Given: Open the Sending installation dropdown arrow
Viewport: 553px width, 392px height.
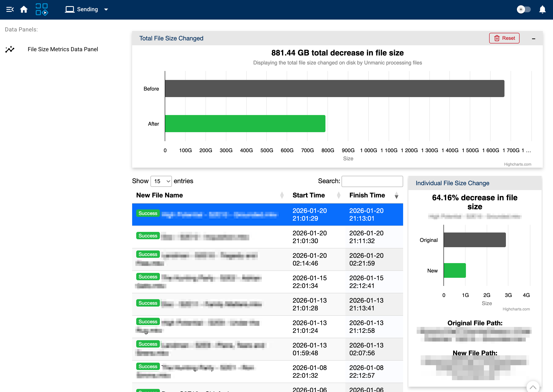Looking at the screenshot, I should pos(106,10).
